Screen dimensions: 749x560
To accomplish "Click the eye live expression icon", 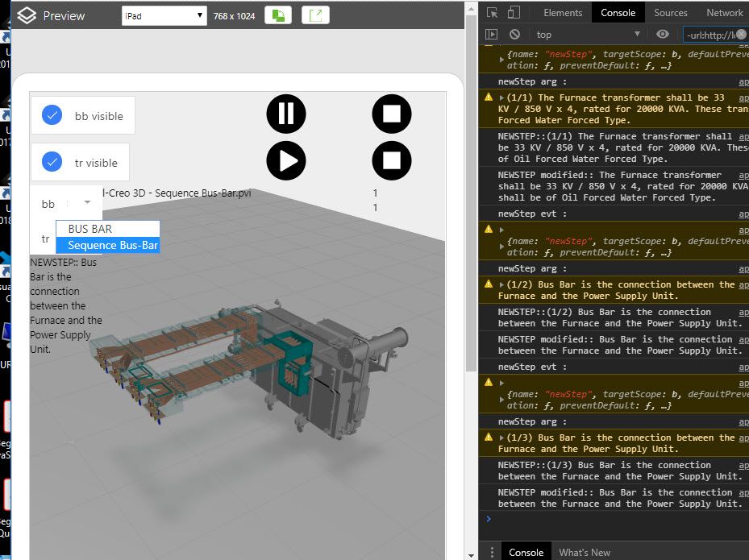I will point(663,35).
